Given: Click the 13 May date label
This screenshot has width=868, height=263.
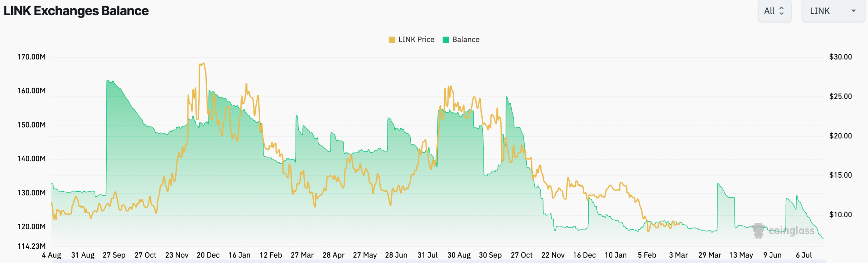Looking at the screenshot, I should click(741, 255).
